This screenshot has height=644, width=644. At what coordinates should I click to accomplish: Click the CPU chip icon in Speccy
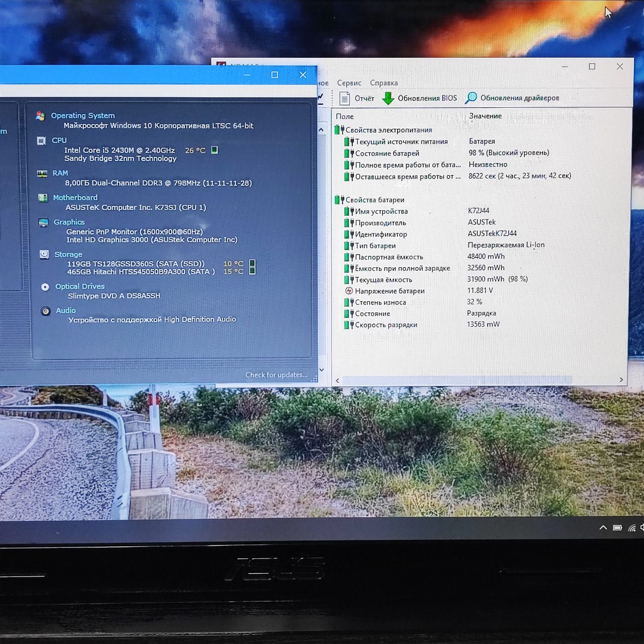coord(41,141)
